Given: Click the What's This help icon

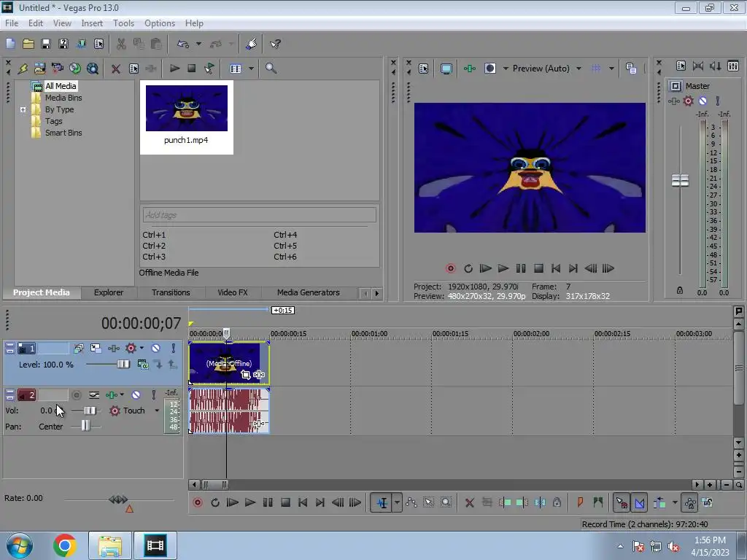Looking at the screenshot, I should click(275, 44).
